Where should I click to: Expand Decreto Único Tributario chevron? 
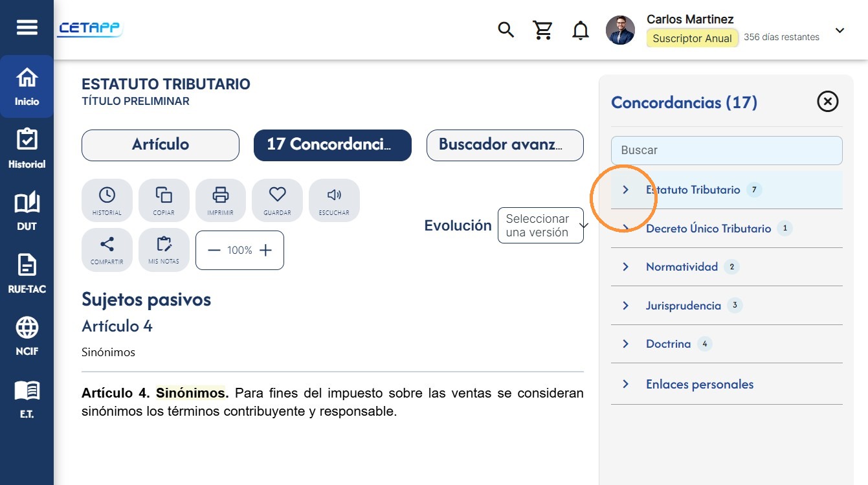click(625, 228)
